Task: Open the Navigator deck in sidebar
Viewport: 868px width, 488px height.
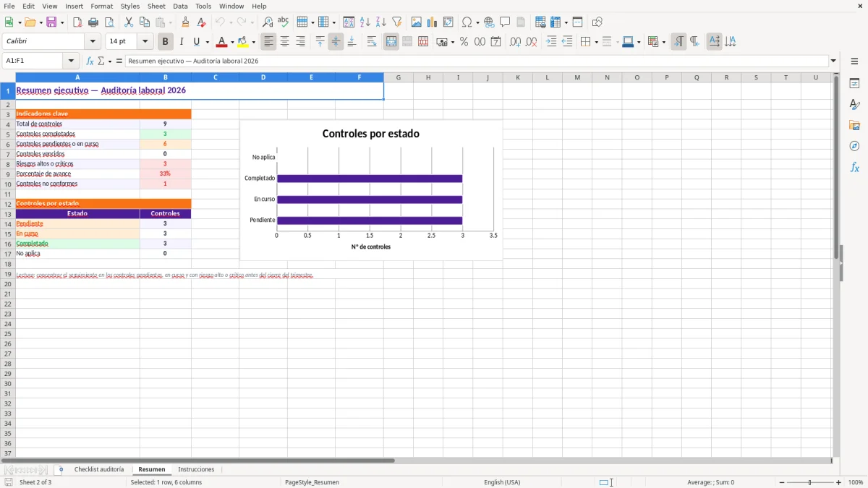Action: click(854, 146)
